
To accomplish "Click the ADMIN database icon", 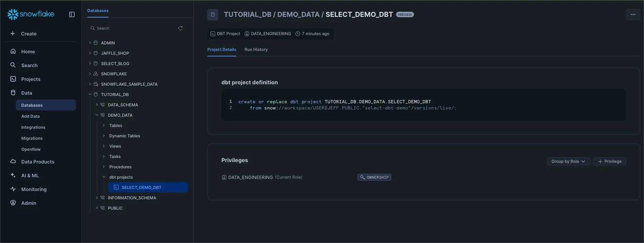I will [96, 43].
